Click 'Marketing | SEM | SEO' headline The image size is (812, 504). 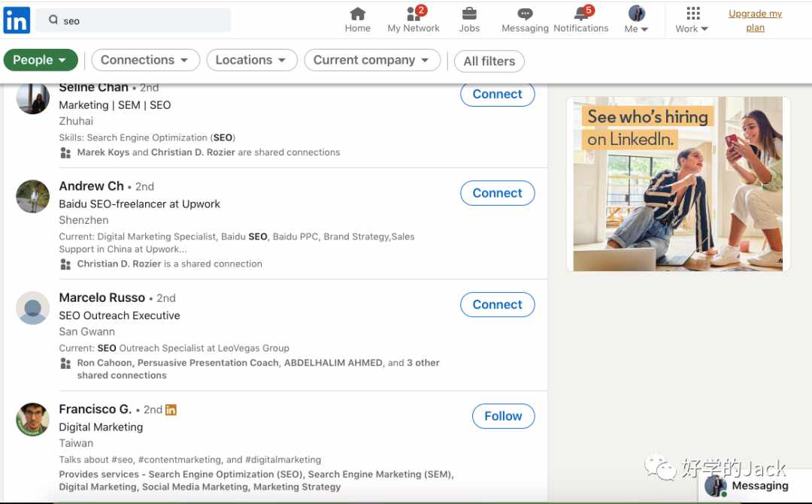pyautogui.click(x=115, y=105)
